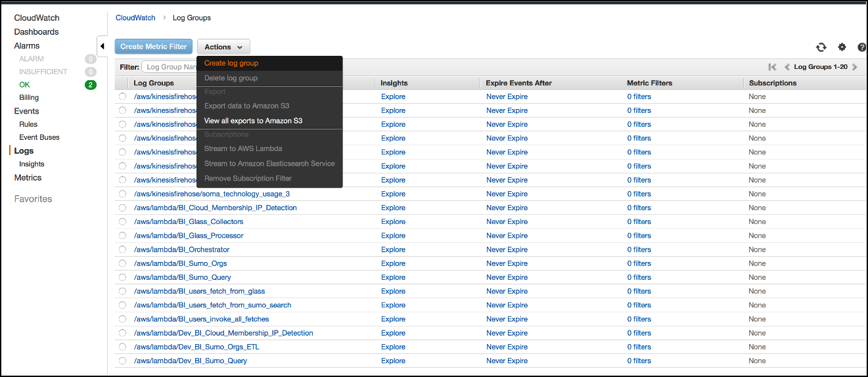Open Metrics in the sidebar
Screen dimensions: 868x377
pos(28,178)
